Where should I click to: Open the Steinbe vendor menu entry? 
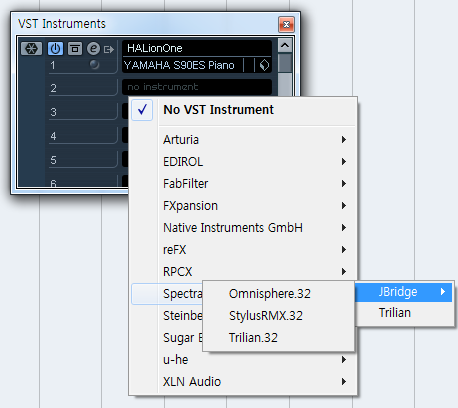tap(167, 316)
